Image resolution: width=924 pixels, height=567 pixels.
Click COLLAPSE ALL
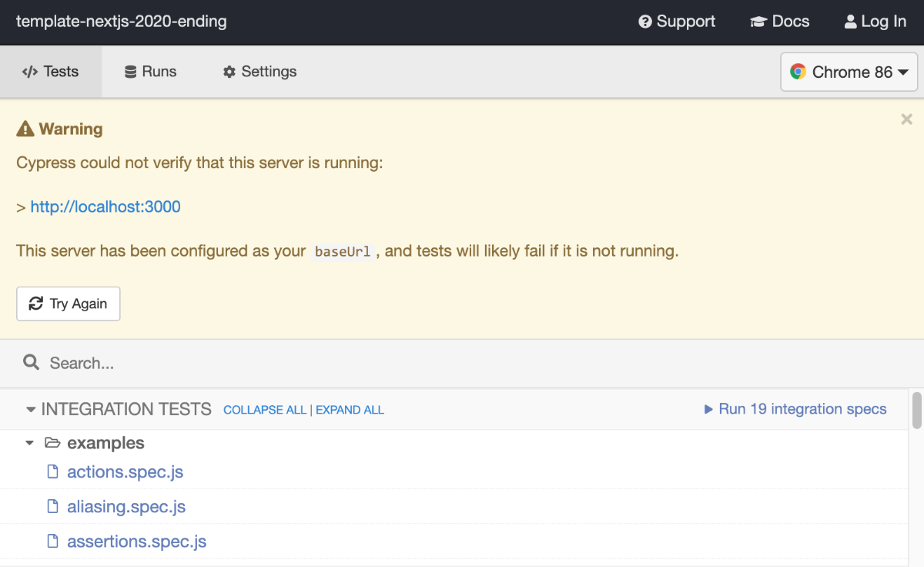265,410
